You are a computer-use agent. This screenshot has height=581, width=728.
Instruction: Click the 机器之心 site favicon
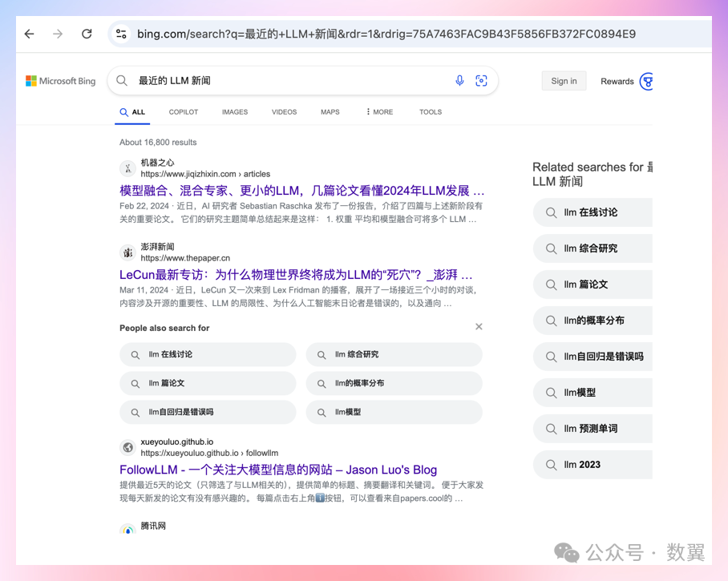[x=127, y=168]
